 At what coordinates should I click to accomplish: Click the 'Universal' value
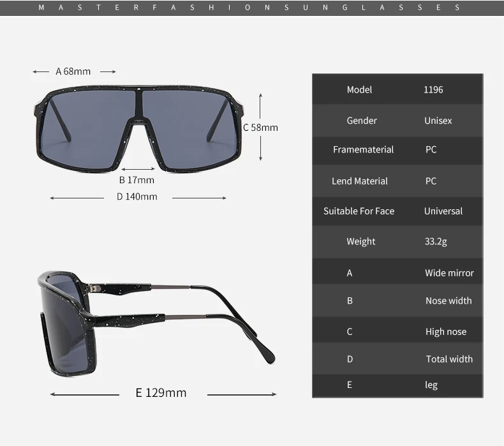point(443,211)
